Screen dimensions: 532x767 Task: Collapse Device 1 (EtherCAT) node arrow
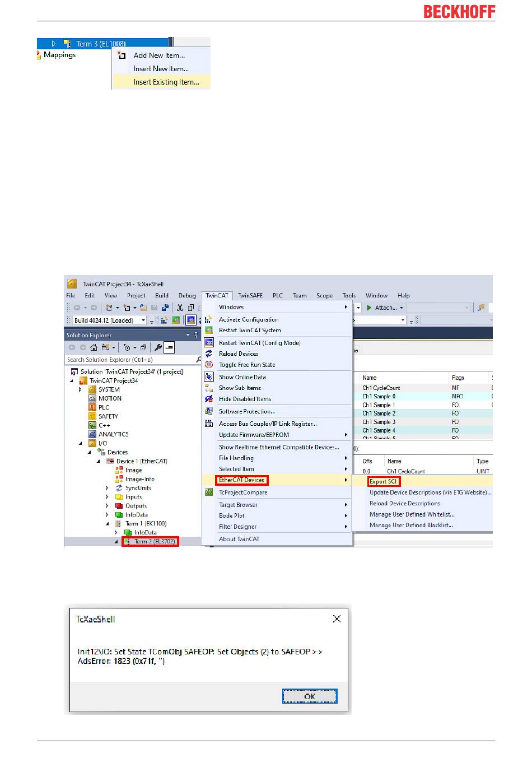click(x=99, y=461)
